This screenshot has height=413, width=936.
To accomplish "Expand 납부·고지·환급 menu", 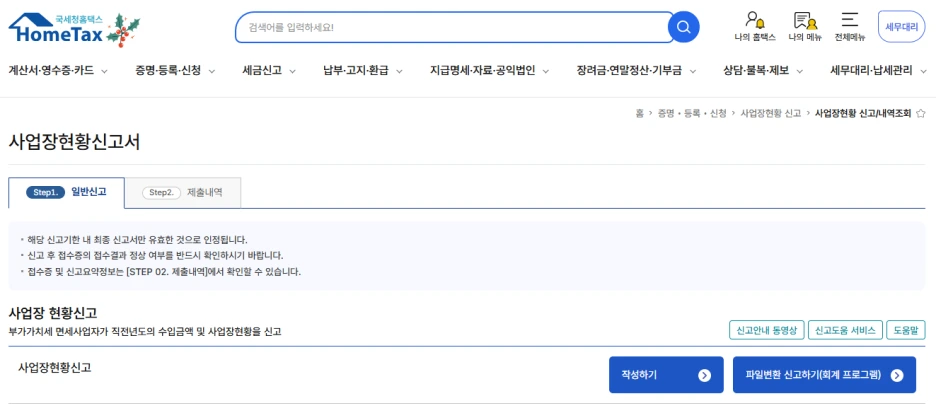I will (362, 70).
